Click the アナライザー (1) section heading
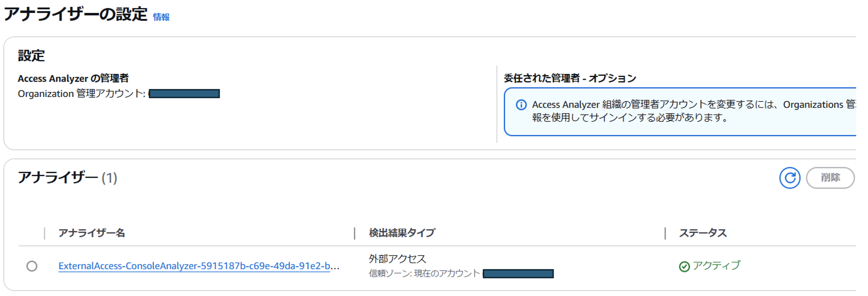This screenshot has height=296, width=868. tap(68, 178)
